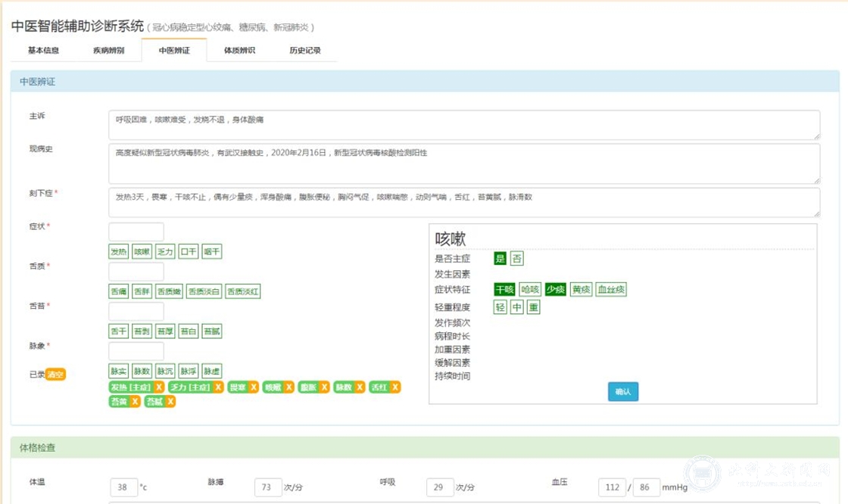Click the 症状 search input box
The width and height of the screenshot is (848, 504).
pyautogui.click(x=136, y=232)
